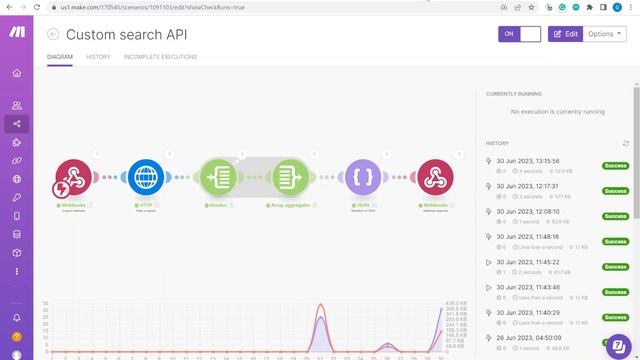640x360 pixels.
Task: Select the blue HTTP globe module
Action: click(x=146, y=177)
